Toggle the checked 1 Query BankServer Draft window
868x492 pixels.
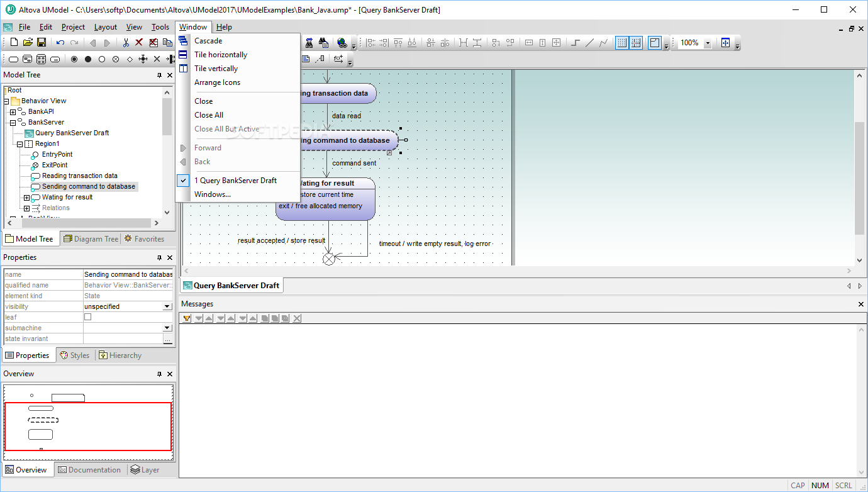[x=238, y=181]
